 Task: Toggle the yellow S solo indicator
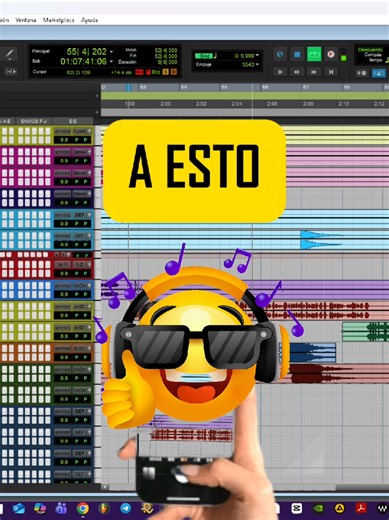point(166,72)
